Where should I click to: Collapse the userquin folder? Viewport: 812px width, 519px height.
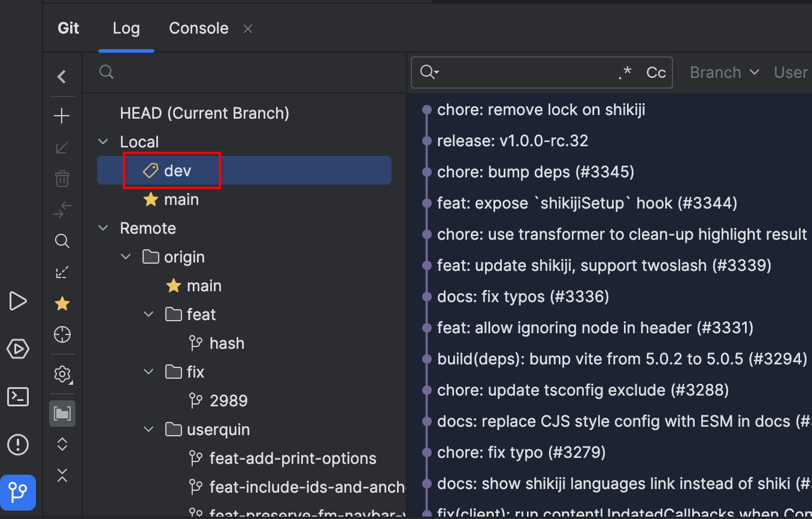[149, 430]
